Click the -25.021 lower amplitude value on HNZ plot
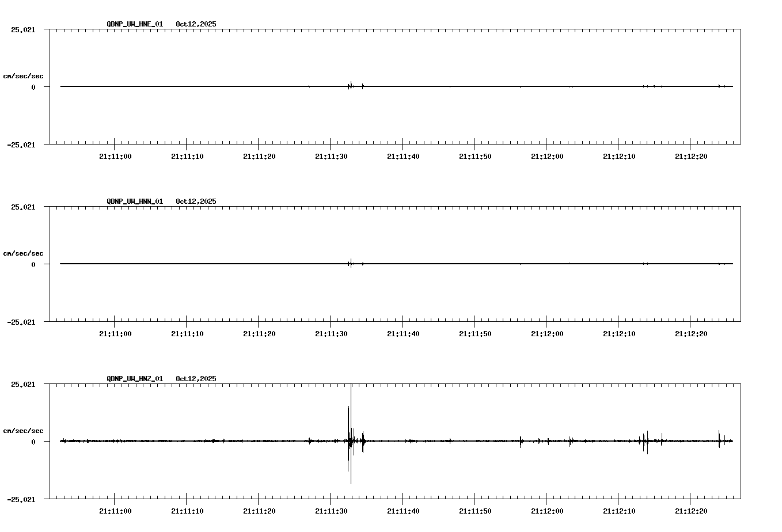 [x=21, y=500]
